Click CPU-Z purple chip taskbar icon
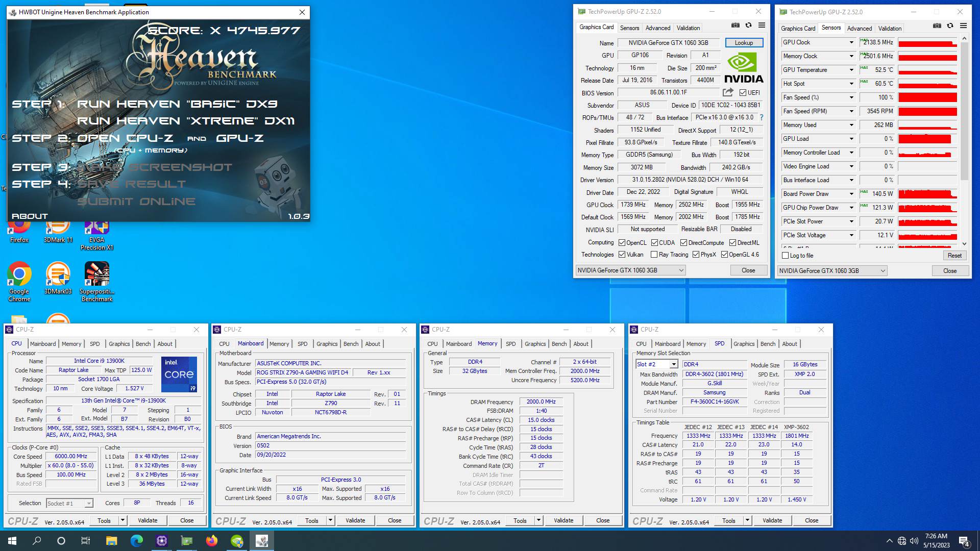980x551 pixels. (x=161, y=541)
